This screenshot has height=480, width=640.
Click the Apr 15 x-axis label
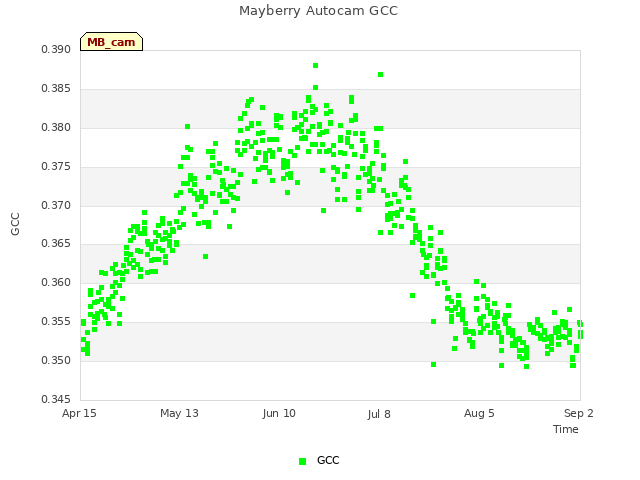tap(79, 413)
